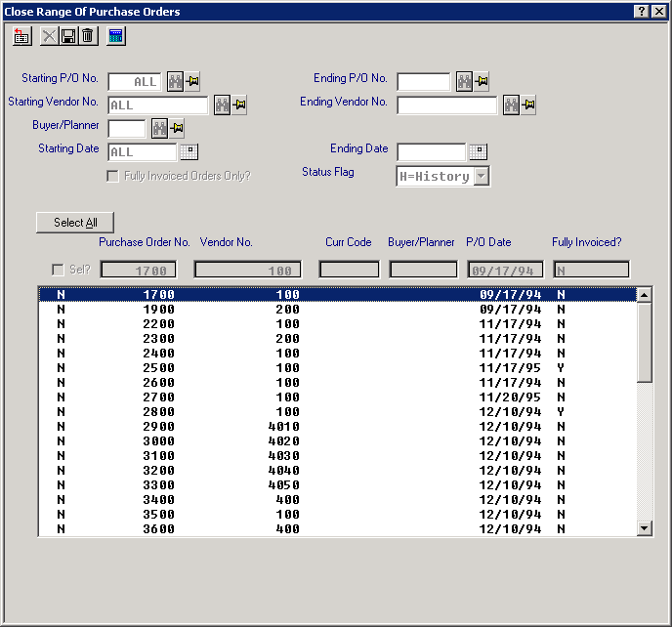Click the Starting Vendor No. input field
672x627 pixels.
click(158, 105)
